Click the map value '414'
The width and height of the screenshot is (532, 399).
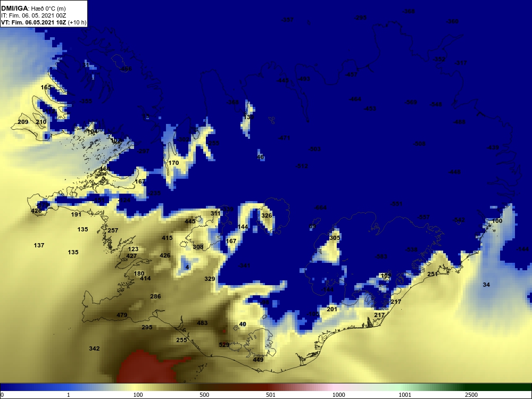pyautogui.click(x=145, y=279)
